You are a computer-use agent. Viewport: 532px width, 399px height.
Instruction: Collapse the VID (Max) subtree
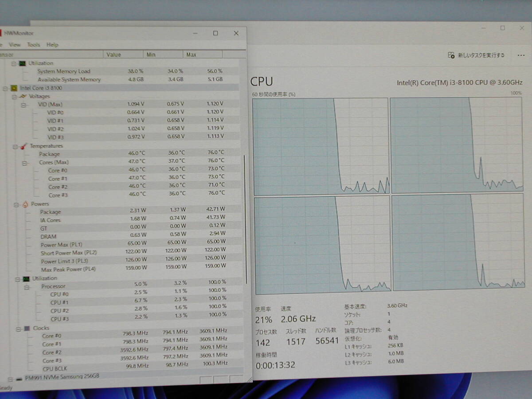[23, 105]
